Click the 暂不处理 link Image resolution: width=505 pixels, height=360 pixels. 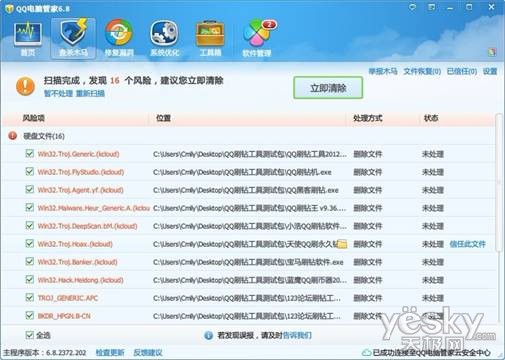point(58,94)
